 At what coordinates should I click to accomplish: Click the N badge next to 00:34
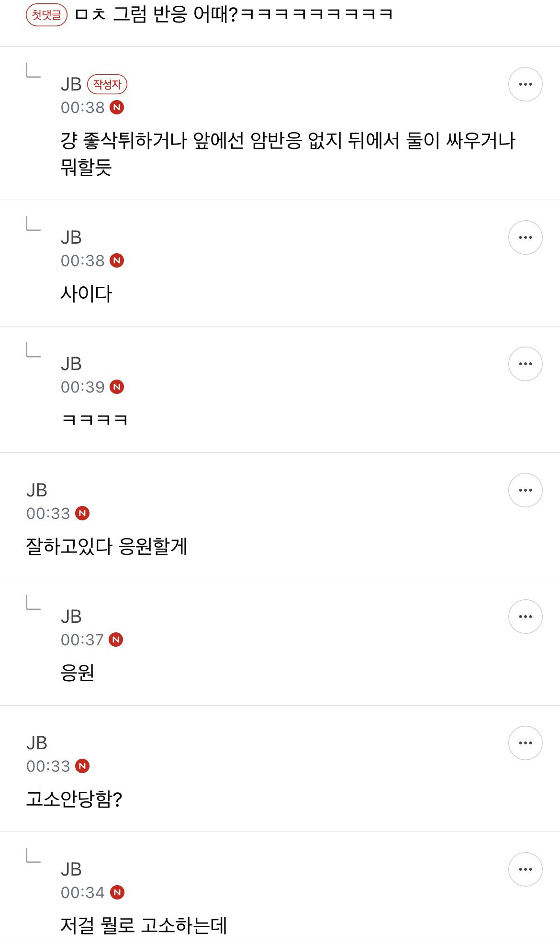point(117,892)
